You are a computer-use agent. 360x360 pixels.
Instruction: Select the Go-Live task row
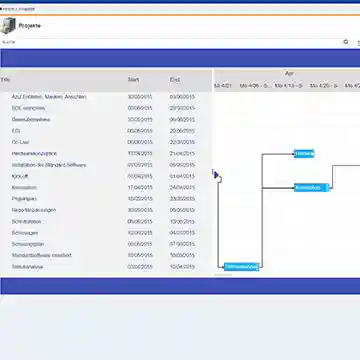[106, 142]
